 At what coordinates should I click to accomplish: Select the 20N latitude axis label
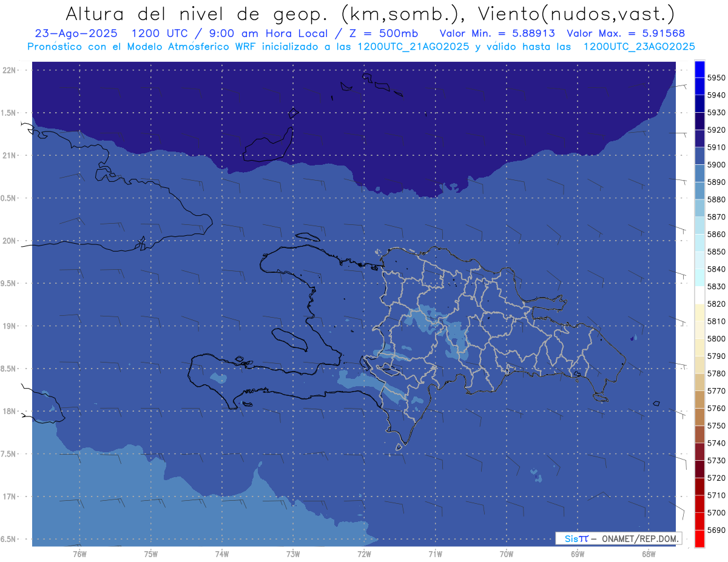point(10,241)
